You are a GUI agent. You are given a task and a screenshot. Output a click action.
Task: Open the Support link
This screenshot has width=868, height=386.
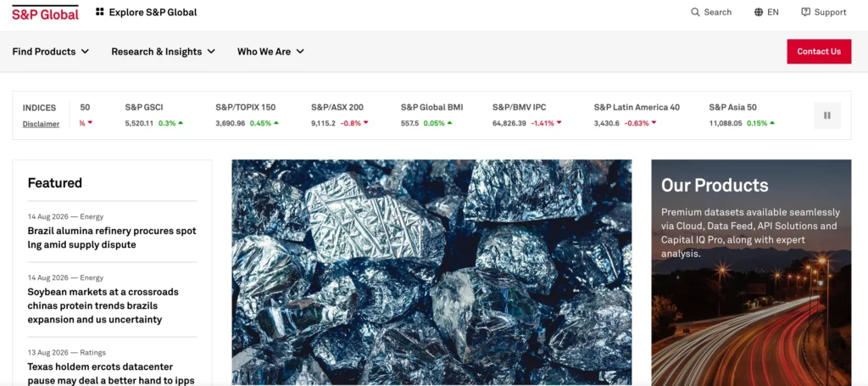[x=830, y=12]
